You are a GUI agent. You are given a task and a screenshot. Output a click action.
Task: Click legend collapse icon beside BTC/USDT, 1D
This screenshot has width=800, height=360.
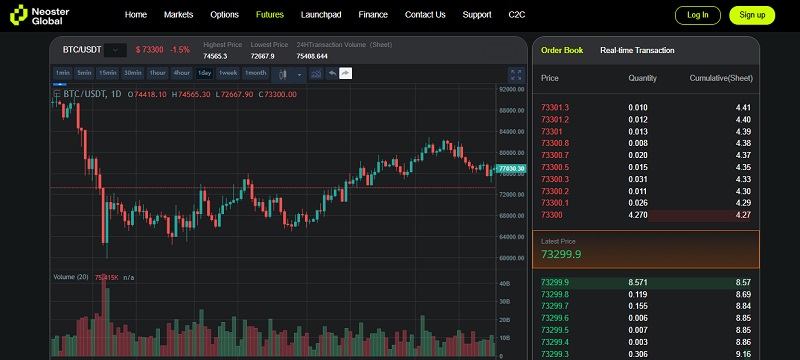57,94
